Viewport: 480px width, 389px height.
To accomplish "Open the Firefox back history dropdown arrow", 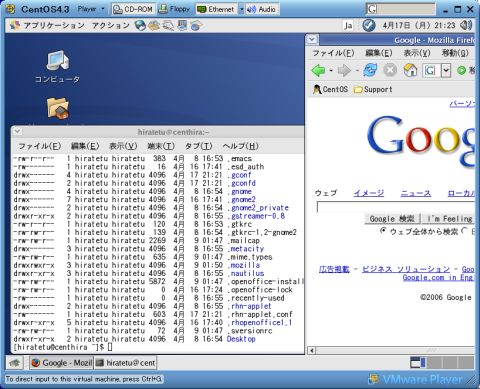I will pos(331,71).
